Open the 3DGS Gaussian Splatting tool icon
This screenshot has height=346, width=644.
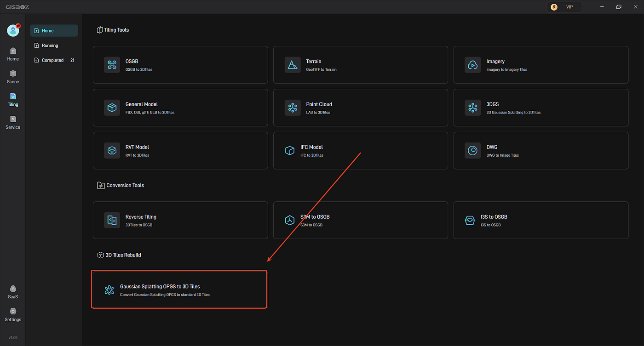(472, 108)
